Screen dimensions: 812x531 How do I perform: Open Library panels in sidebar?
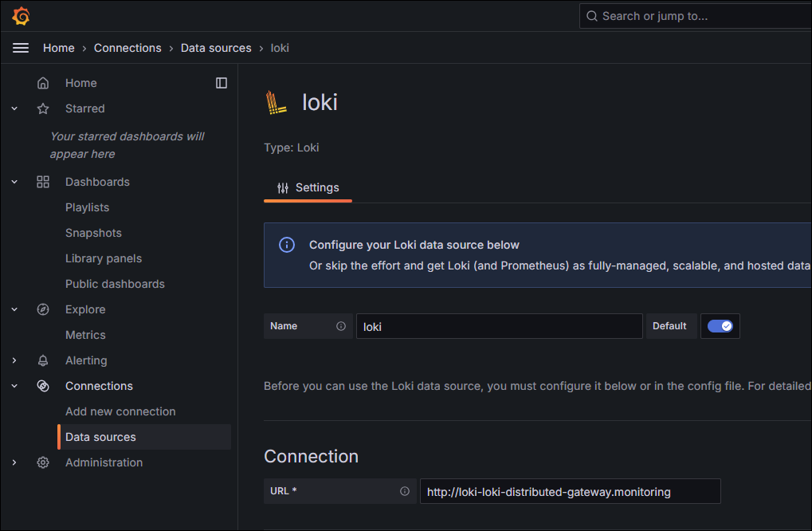click(x=104, y=258)
